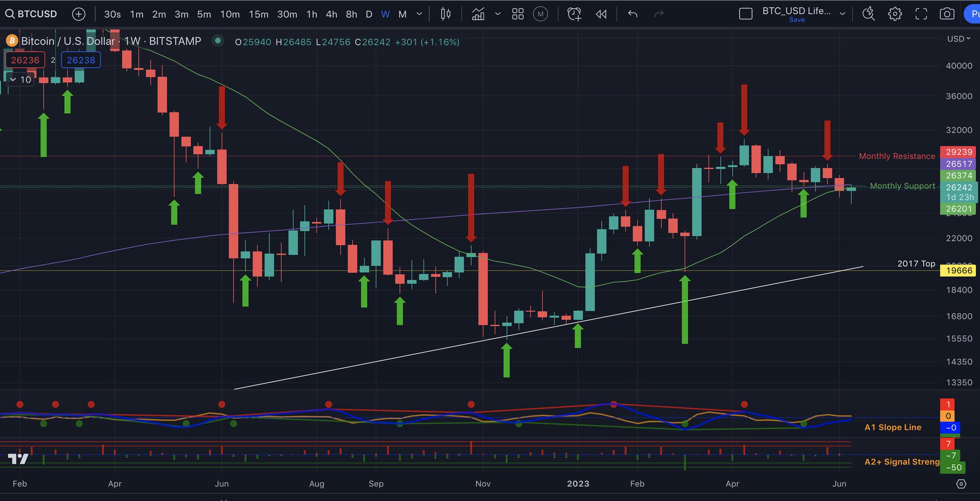Click the A2+ Signal Strength indicator label
Viewport: 980px width, 501px height.
[902, 462]
